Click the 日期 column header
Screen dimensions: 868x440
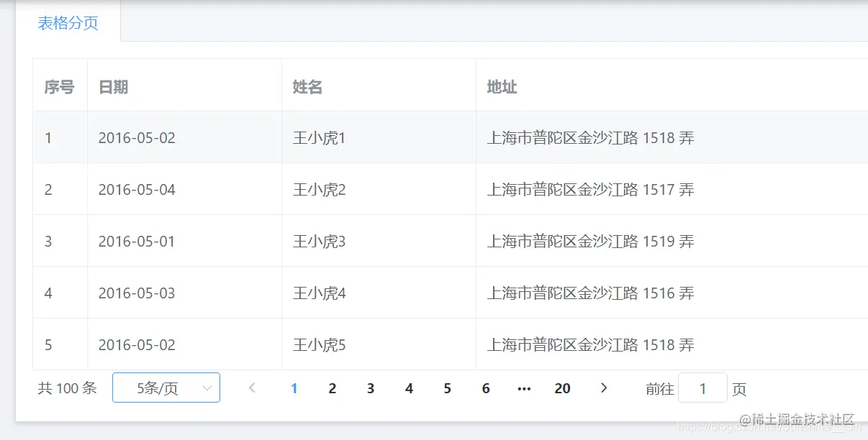point(184,86)
